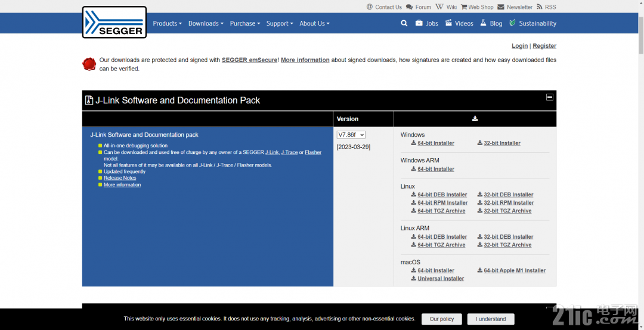
Task: Click the Forum speech bubbles icon
Action: [x=410, y=7]
